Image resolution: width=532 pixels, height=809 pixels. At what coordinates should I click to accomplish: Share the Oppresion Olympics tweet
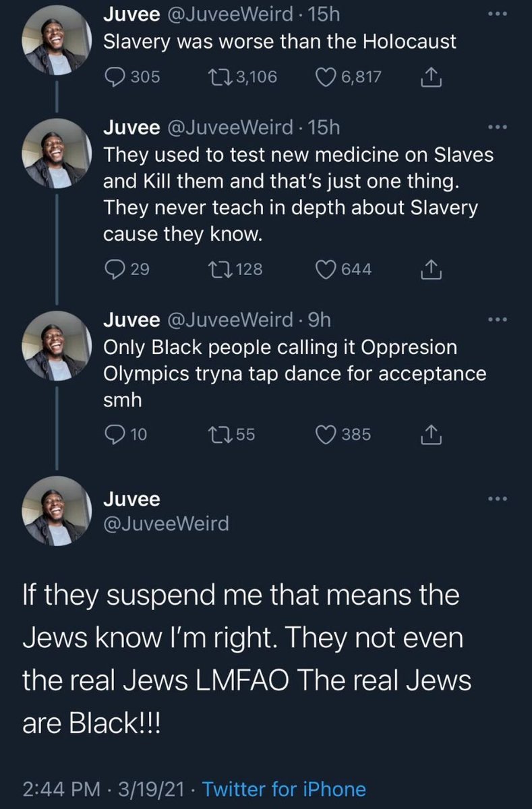click(x=430, y=436)
